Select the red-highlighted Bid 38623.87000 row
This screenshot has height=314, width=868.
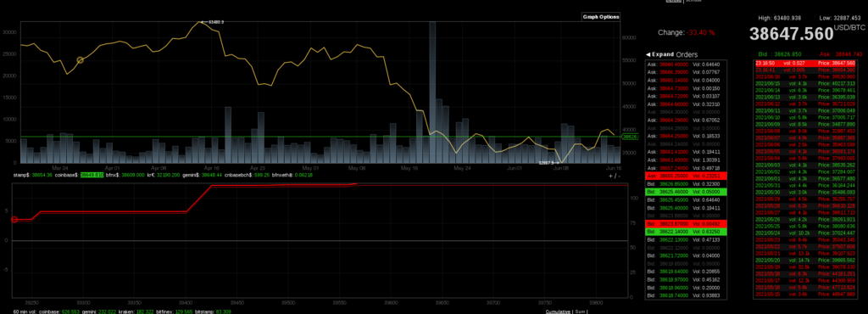686,224
